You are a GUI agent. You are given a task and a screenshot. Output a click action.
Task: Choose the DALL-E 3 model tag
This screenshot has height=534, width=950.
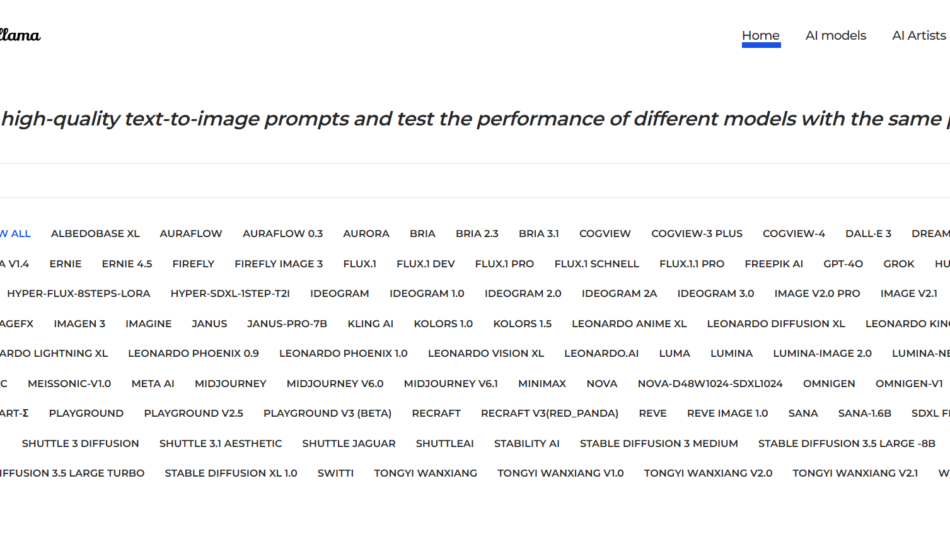[868, 234]
